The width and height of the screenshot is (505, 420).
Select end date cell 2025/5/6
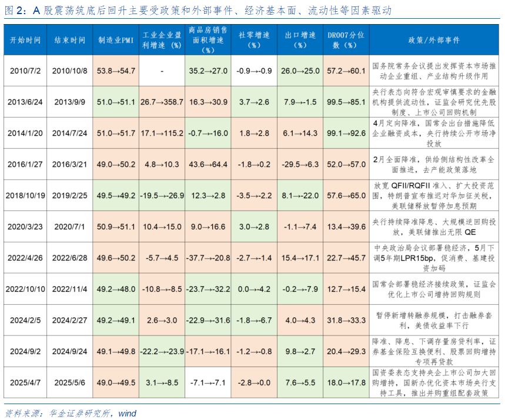(x=69, y=383)
